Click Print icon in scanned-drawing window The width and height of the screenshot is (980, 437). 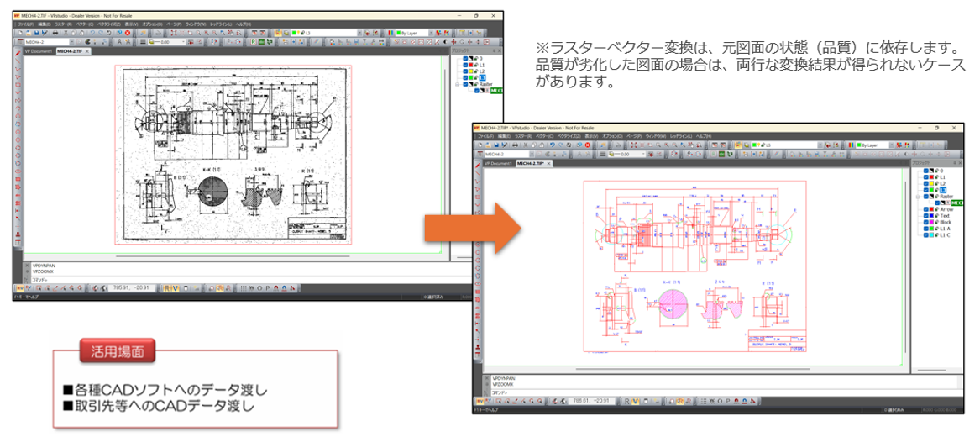click(55, 33)
